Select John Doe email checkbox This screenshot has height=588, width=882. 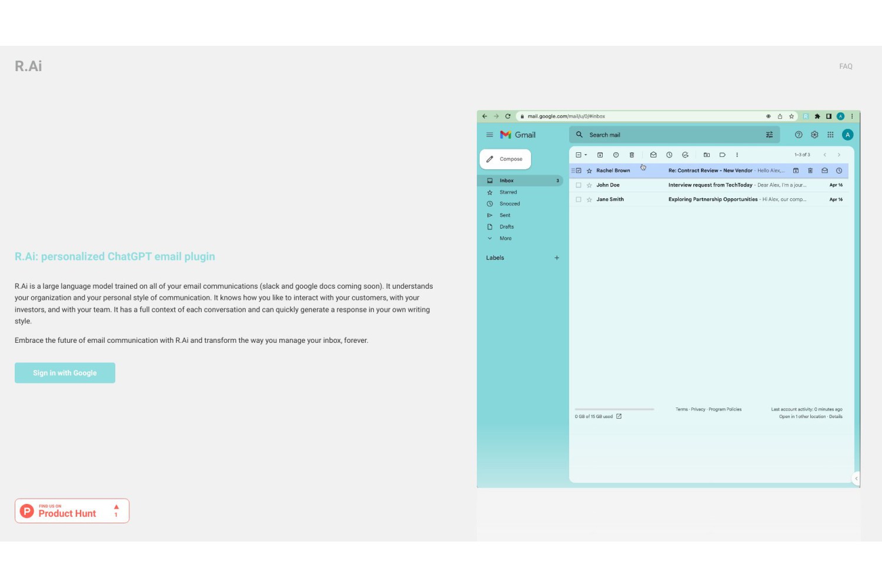click(579, 185)
